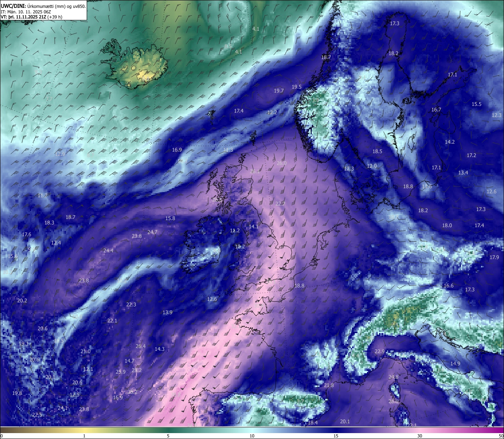Click the 19.1 value label
Viewport: 504px width, 439px height.
click(x=24, y=343)
